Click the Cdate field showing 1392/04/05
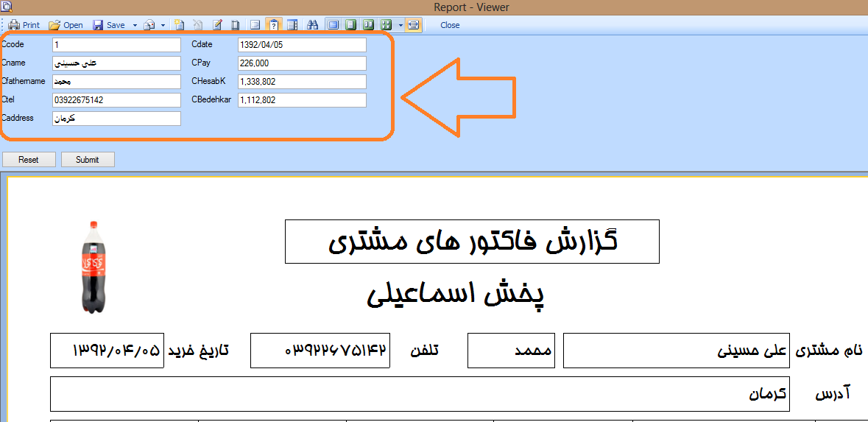The height and width of the screenshot is (422, 868). tap(302, 44)
